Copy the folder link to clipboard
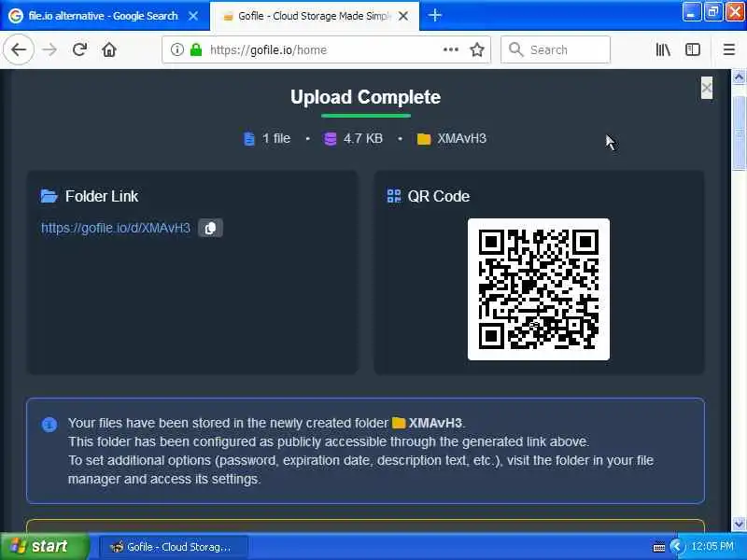This screenshot has width=747, height=560. (210, 228)
